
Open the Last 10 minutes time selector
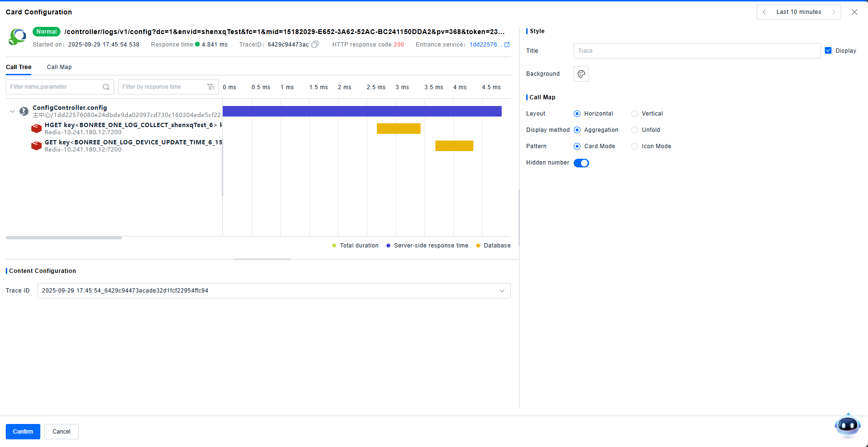798,12
